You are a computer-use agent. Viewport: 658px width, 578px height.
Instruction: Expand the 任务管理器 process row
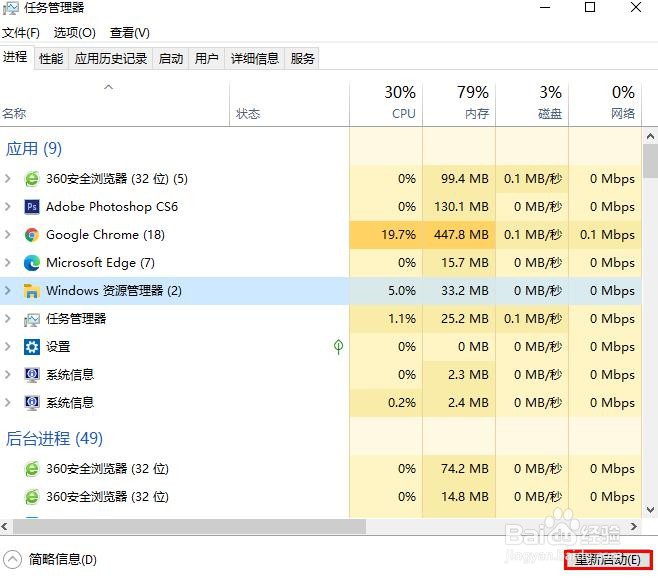click(8, 319)
